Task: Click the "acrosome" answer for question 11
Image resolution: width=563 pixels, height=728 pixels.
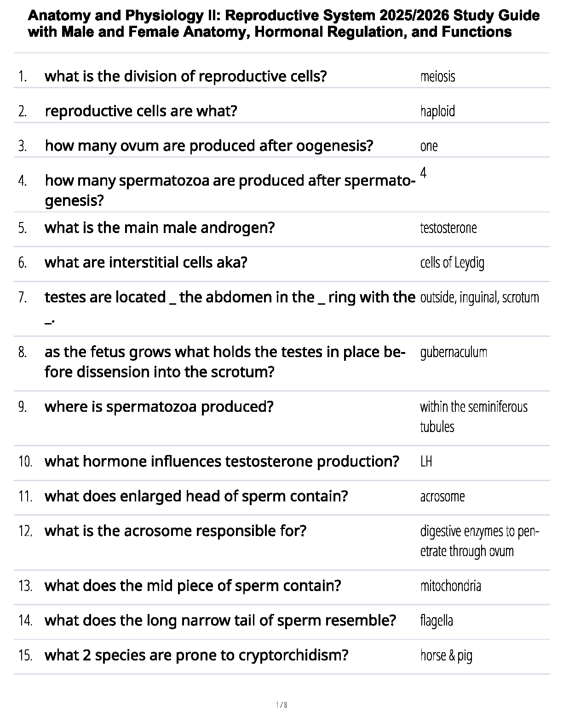Action: pyautogui.click(x=442, y=496)
